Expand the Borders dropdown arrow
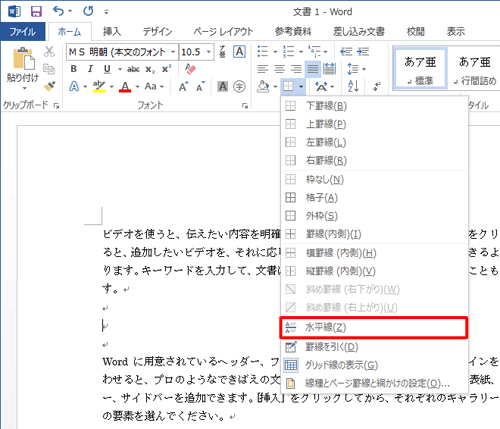The image size is (500, 429). (301, 87)
